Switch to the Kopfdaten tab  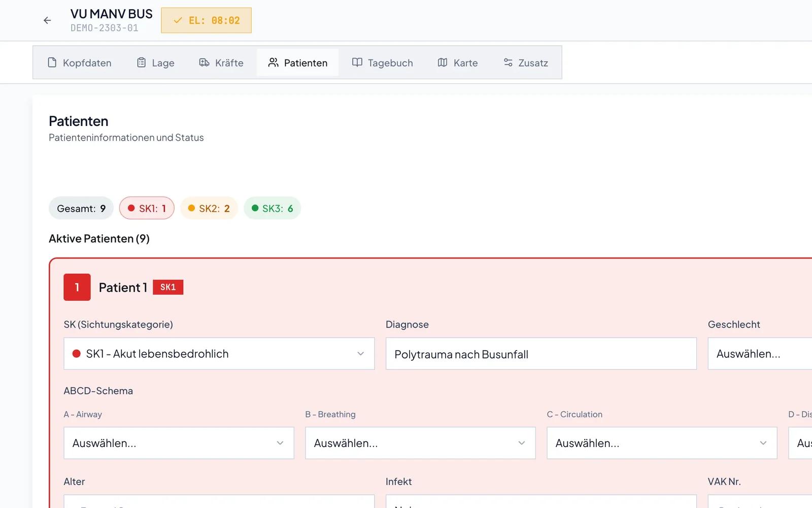80,62
